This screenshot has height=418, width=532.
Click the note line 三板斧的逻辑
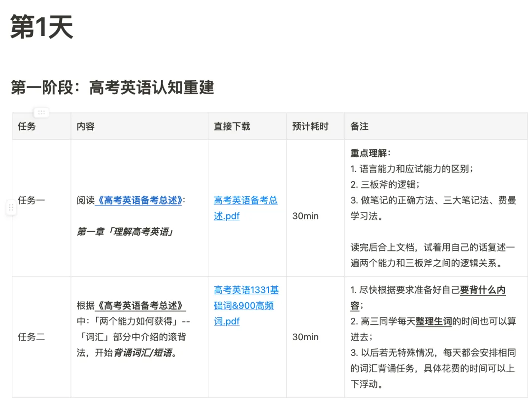point(385,184)
